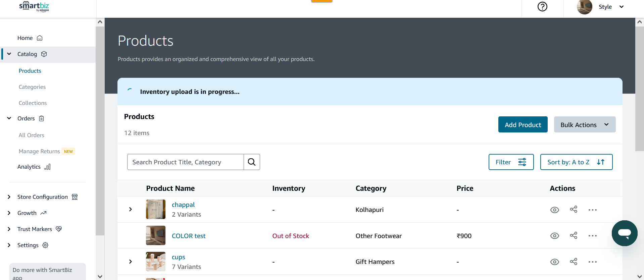Screen dimensions: 644x280
Task: Click the cups product thumbnail
Action: tap(156, 262)
